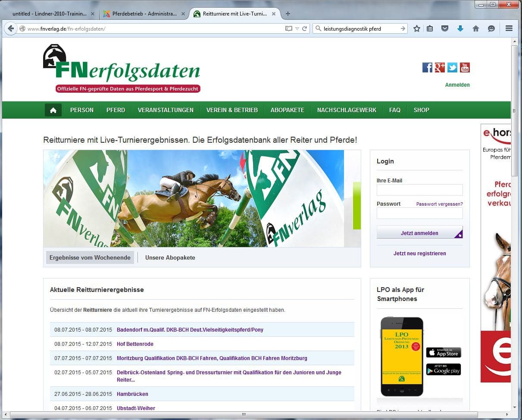This screenshot has width=522, height=420.
Task: Bookmark this page with the star icon
Action: 417,29
